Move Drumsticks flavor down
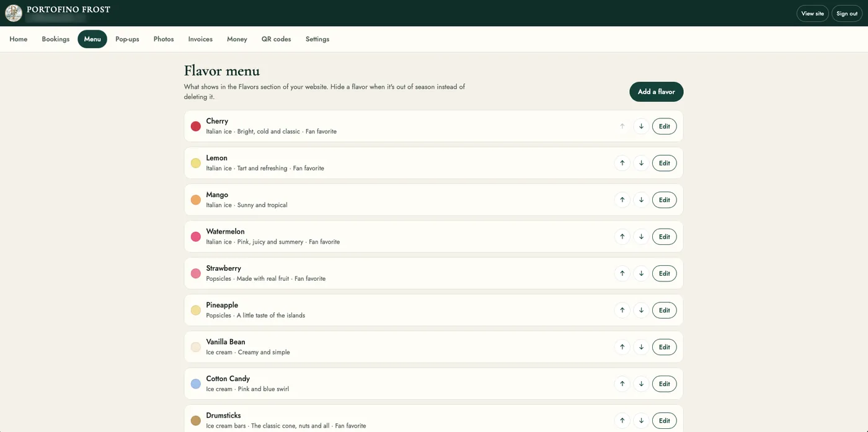Image resolution: width=868 pixels, height=432 pixels. click(641, 420)
